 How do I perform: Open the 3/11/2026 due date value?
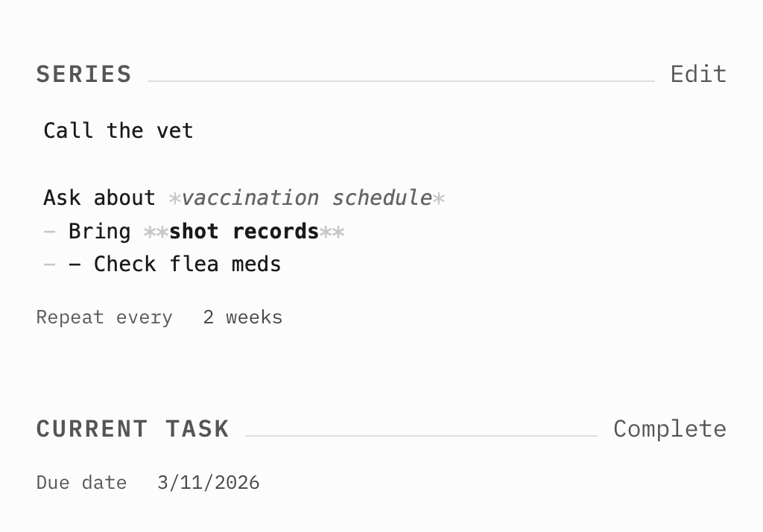tap(209, 482)
